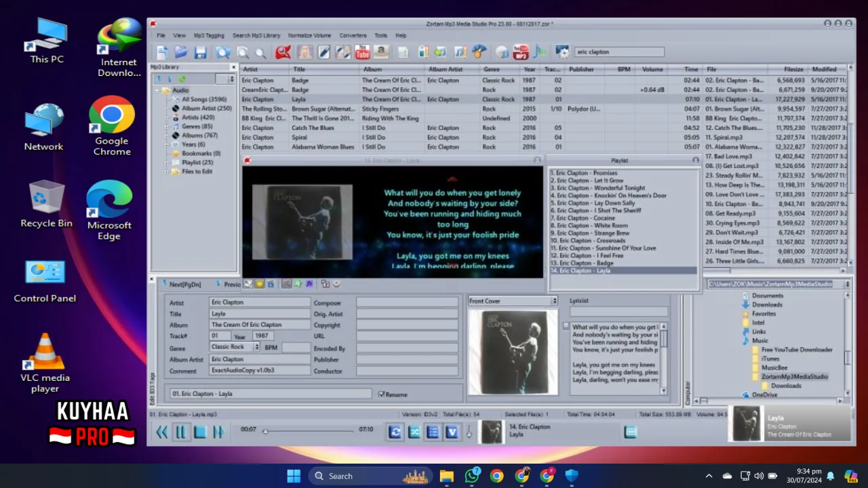
Task: Toggle the V visualization button in player
Action: [452, 432]
